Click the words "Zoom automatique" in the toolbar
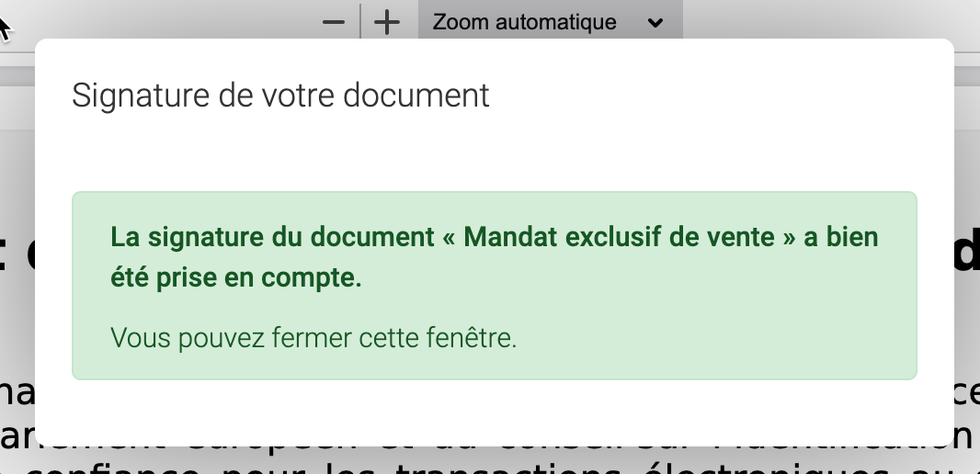 click(524, 22)
